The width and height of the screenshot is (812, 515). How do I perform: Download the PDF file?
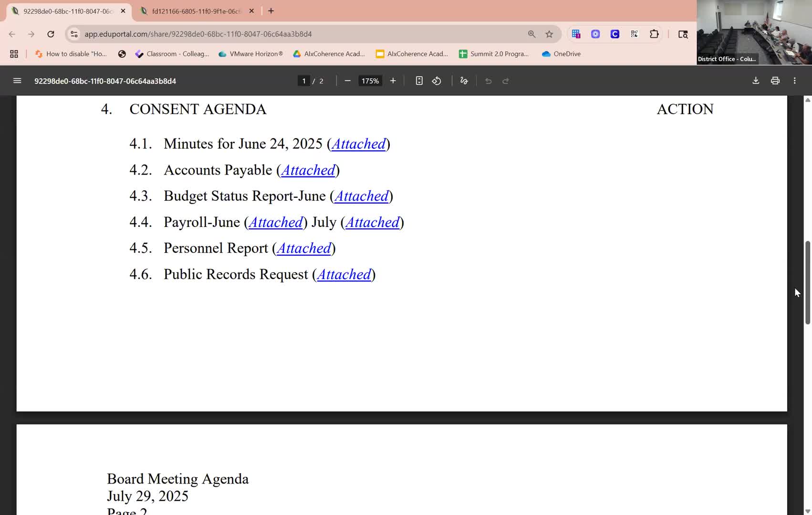click(x=756, y=81)
